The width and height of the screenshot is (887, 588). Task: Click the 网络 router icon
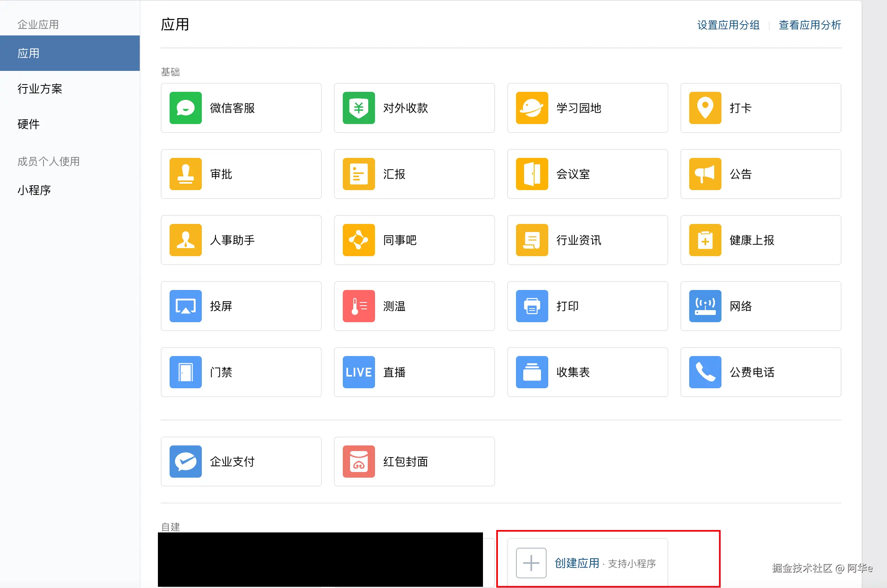tap(705, 306)
